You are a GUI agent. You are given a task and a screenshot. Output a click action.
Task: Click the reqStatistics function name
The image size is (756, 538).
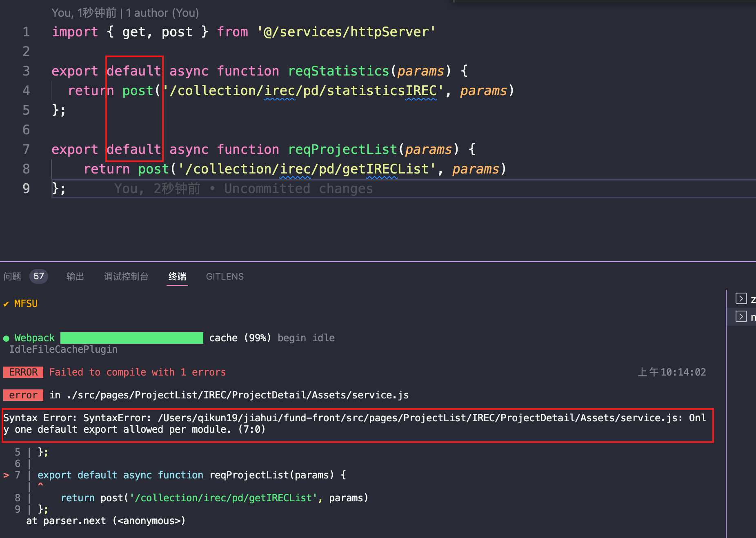(338, 71)
